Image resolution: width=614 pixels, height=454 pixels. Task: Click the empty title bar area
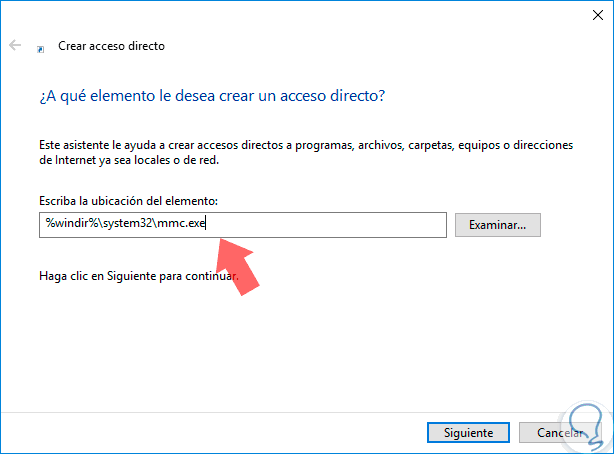pos(300,12)
